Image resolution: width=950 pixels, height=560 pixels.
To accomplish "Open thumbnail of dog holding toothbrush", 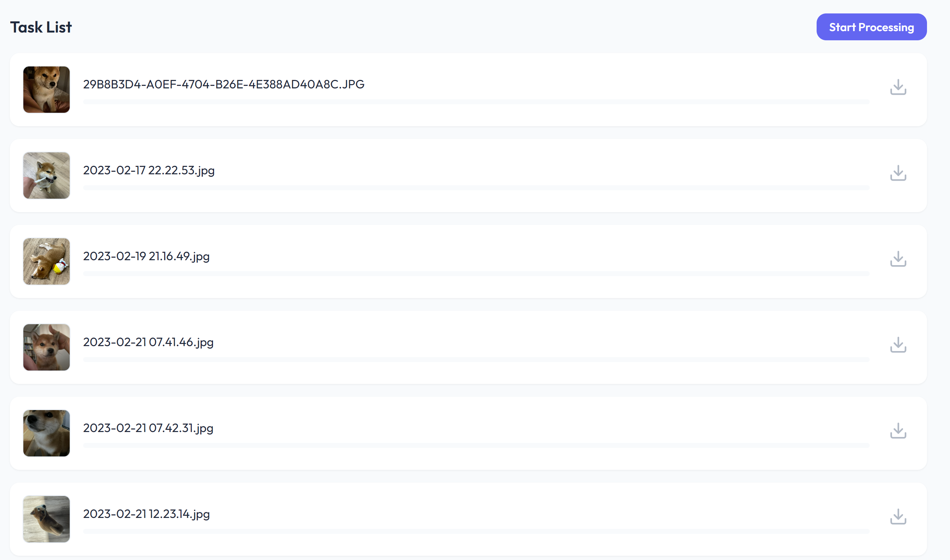I will [46, 175].
